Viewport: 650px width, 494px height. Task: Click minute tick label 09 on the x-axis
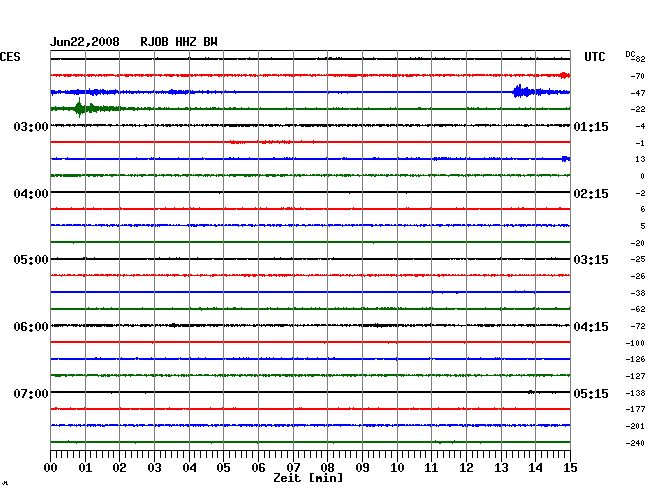point(362,468)
